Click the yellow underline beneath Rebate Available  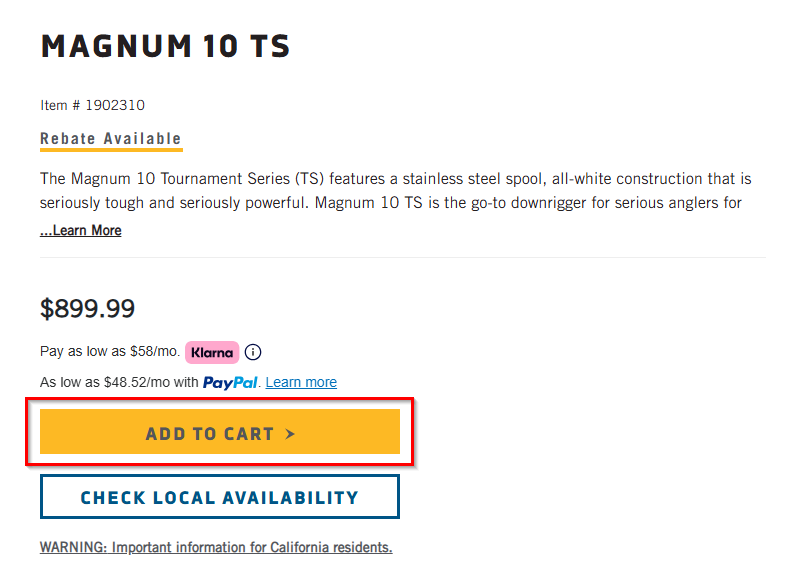click(111, 149)
